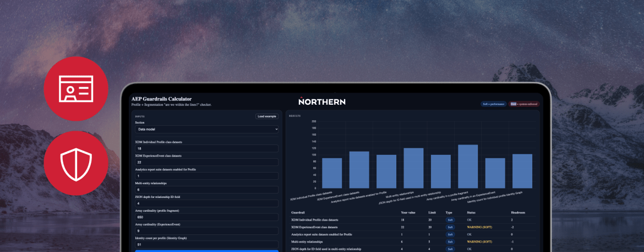This screenshot has height=252, width=644.
Task: Click the 'Guardrail' table column header
Action: (x=298, y=212)
